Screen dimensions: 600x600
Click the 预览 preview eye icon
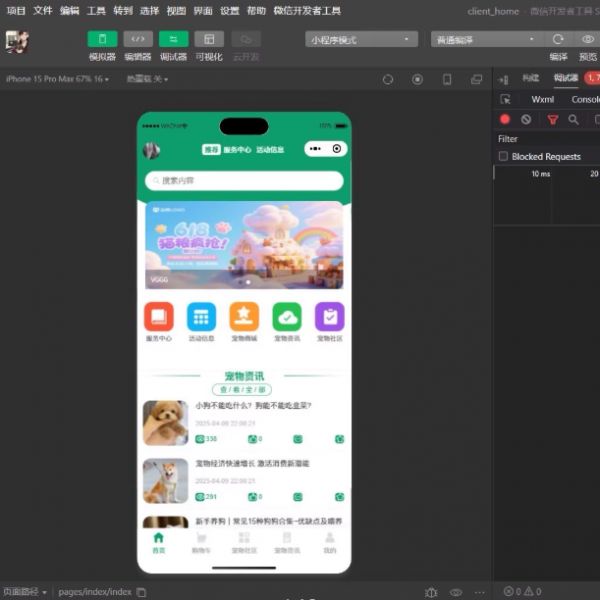588,39
